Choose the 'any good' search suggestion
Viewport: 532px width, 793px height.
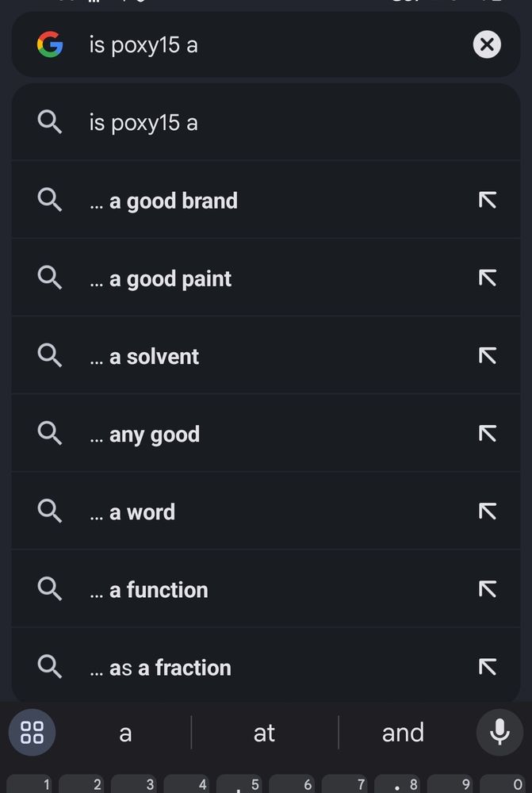tap(266, 435)
